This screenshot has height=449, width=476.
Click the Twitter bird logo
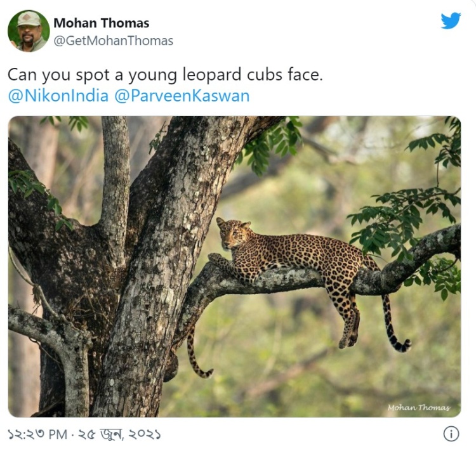pyautogui.click(x=451, y=21)
